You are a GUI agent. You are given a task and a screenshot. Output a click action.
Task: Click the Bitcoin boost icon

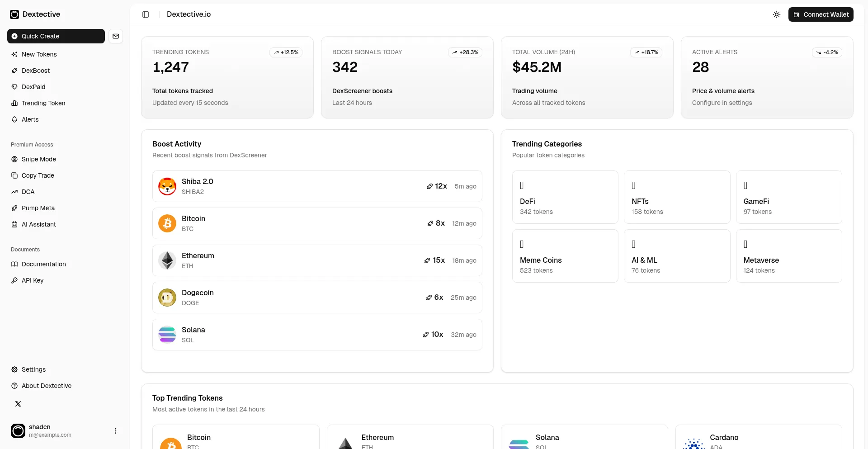(430, 223)
